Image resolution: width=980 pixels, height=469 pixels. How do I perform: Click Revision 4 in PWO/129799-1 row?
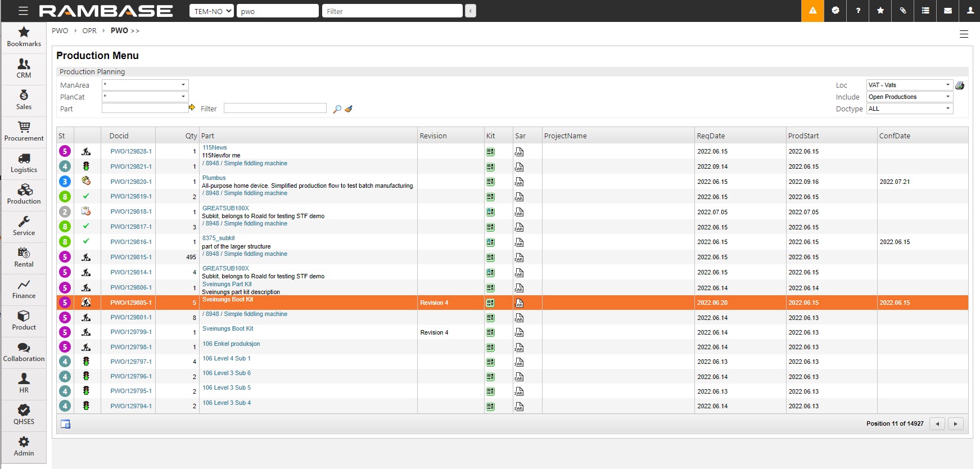434,332
